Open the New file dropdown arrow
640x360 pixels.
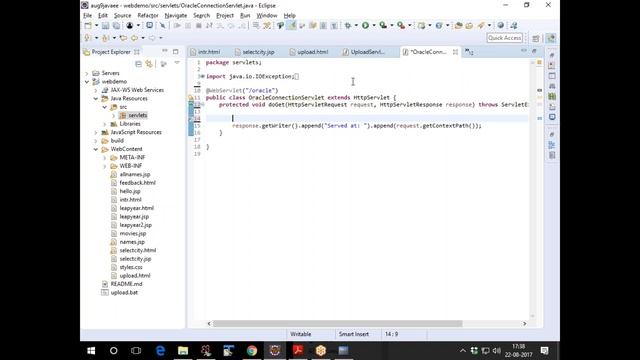click(96, 25)
